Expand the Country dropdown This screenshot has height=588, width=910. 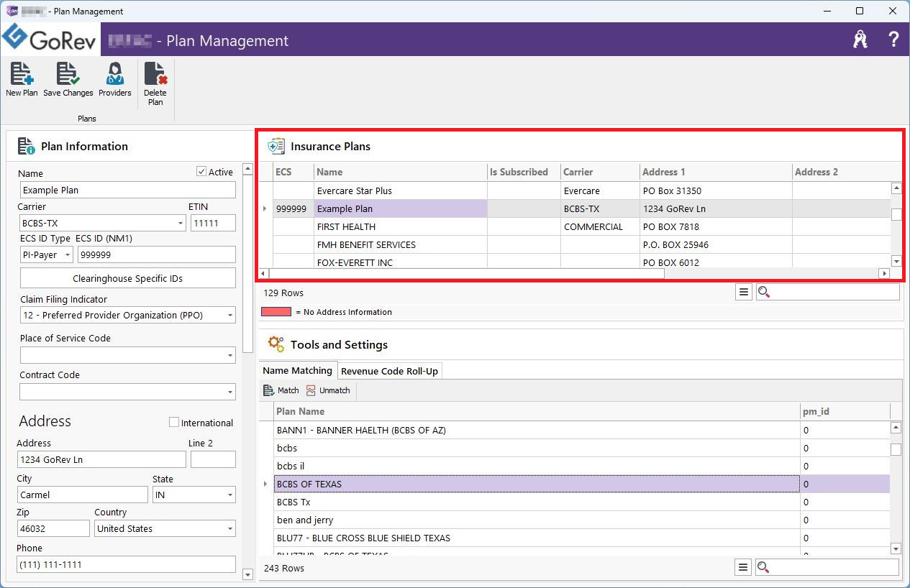tap(230, 529)
